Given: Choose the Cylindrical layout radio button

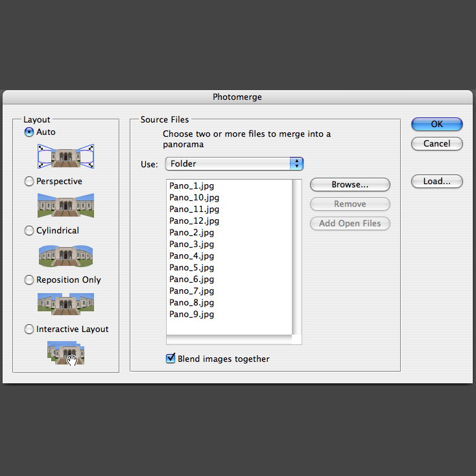Looking at the screenshot, I should tap(29, 230).
